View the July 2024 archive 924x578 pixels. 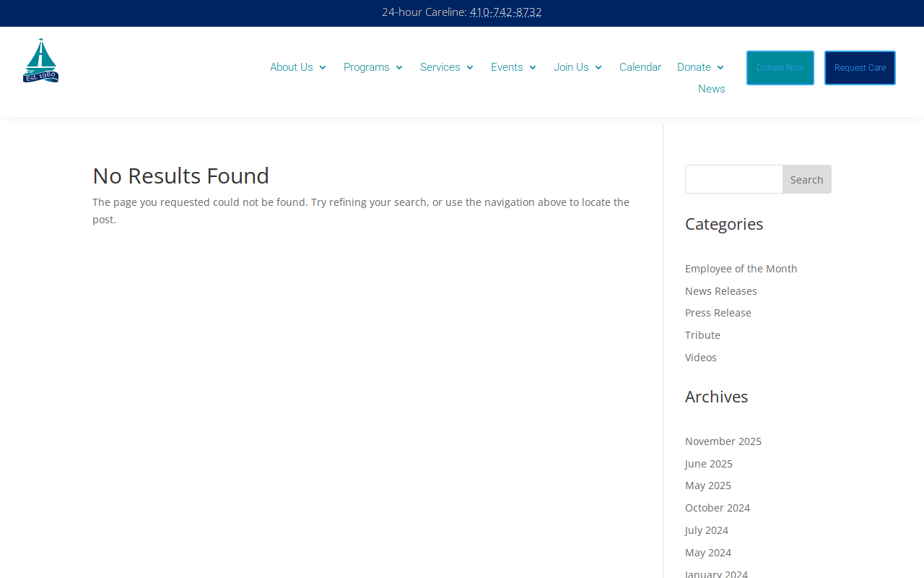707,530
